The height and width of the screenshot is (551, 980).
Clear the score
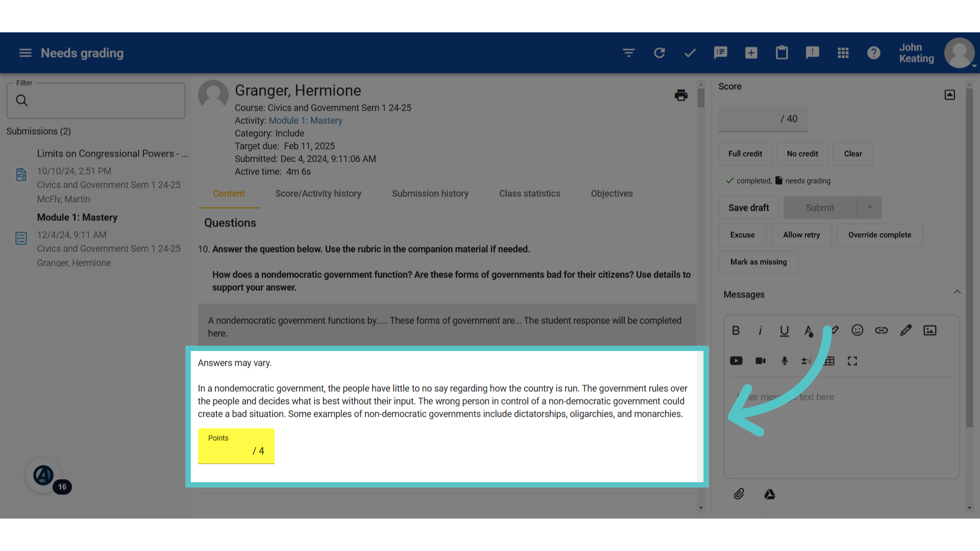[x=853, y=154]
